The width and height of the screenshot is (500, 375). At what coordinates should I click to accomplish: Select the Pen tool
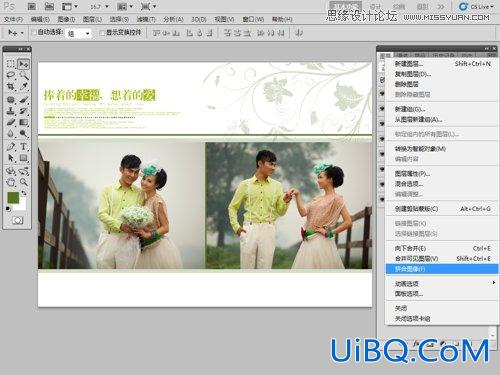tap(11, 146)
